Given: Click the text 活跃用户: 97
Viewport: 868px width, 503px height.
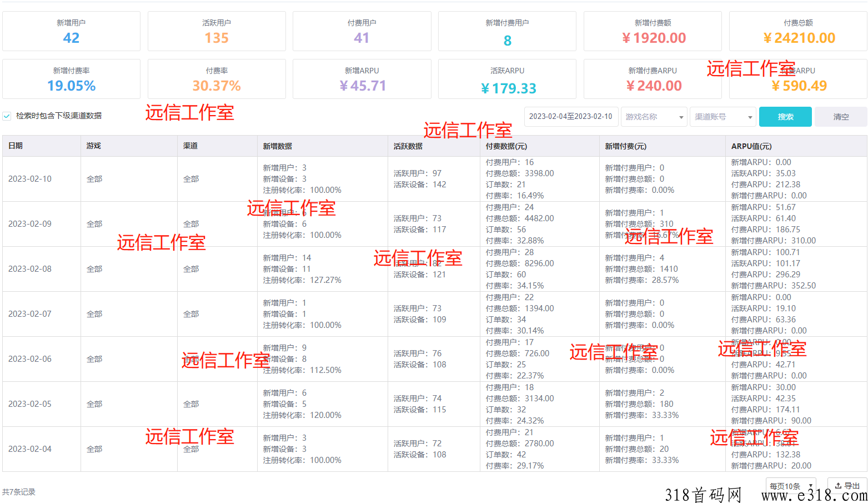Looking at the screenshot, I should click(x=418, y=173).
